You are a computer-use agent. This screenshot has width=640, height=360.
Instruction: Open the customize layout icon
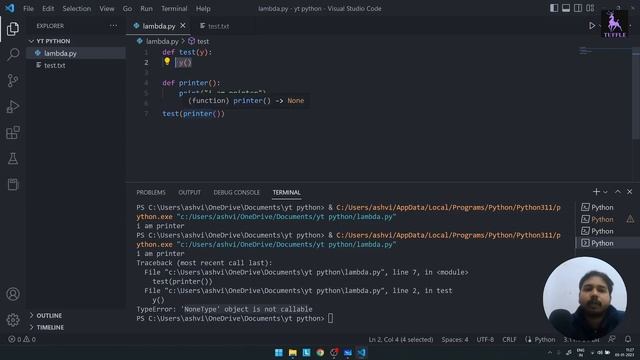tap(590, 8)
